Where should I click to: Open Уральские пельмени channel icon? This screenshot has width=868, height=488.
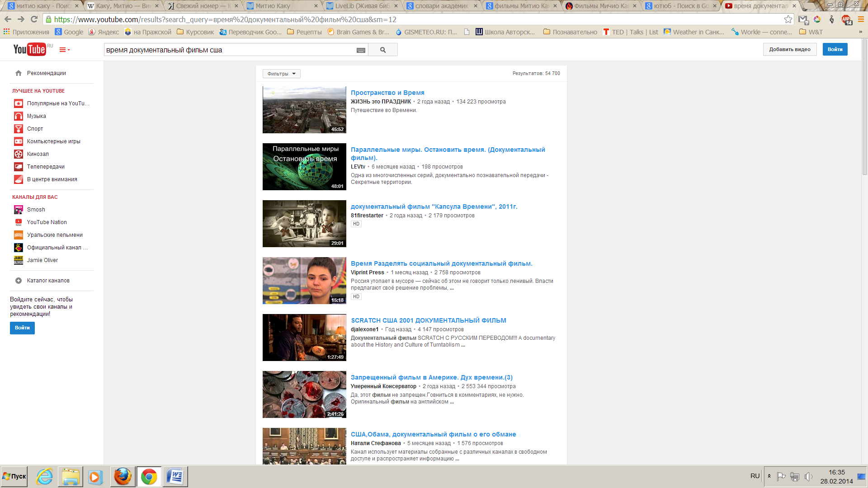click(19, 235)
